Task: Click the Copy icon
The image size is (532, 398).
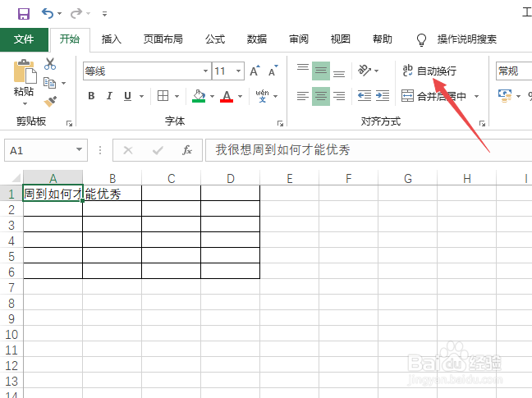Action: coord(50,83)
